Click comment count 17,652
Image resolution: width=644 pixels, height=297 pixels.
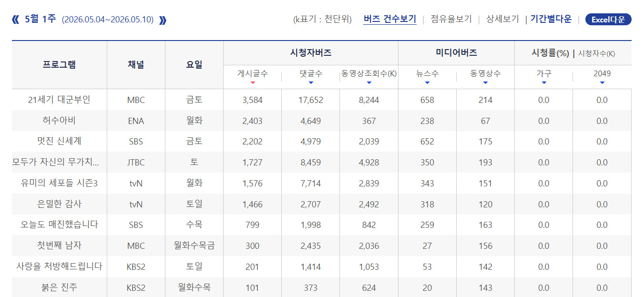[311, 100]
